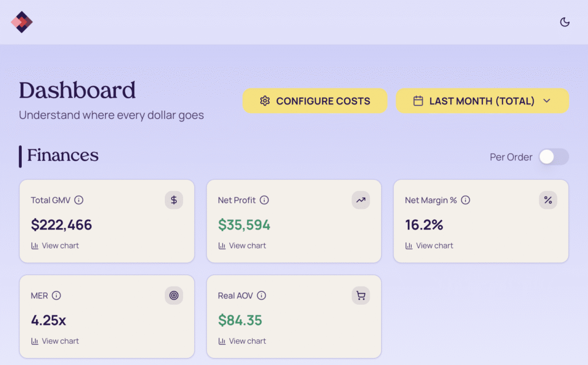Click the diamond app logo
The width and height of the screenshot is (588, 365).
click(22, 22)
